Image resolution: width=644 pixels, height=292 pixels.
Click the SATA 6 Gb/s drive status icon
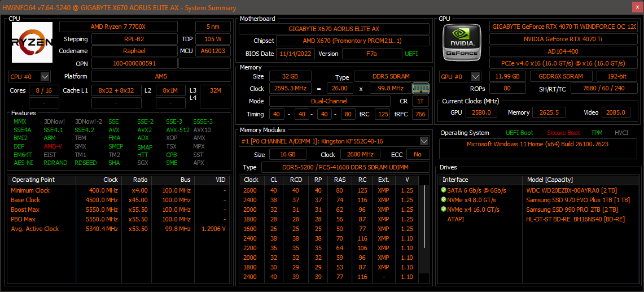tap(444, 190)
